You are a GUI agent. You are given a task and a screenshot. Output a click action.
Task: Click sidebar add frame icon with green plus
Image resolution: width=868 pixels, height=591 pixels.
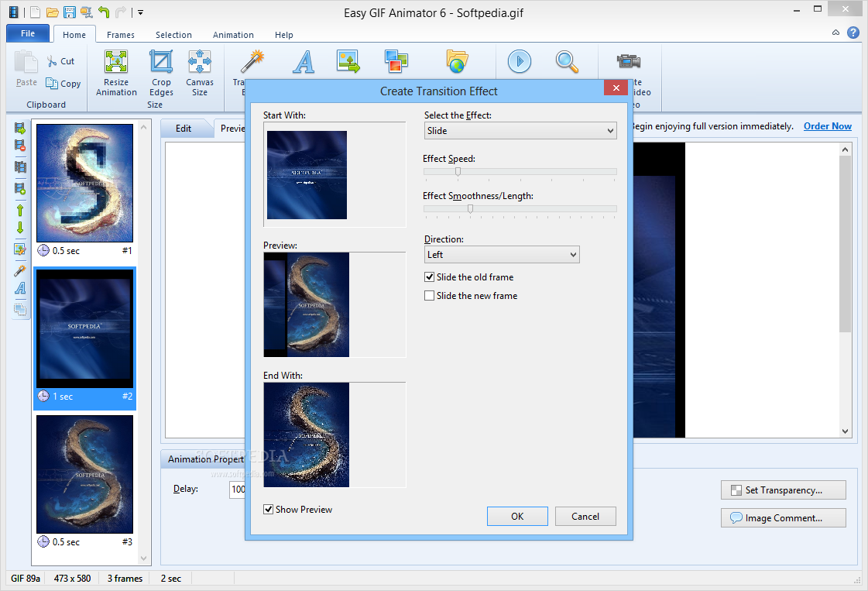pyautogui.click(x=20, y=188)
